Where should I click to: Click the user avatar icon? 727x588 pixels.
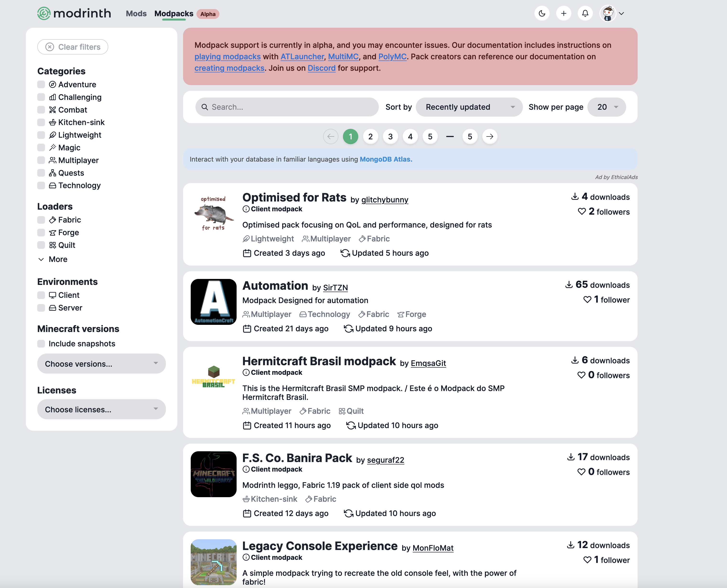608,14
